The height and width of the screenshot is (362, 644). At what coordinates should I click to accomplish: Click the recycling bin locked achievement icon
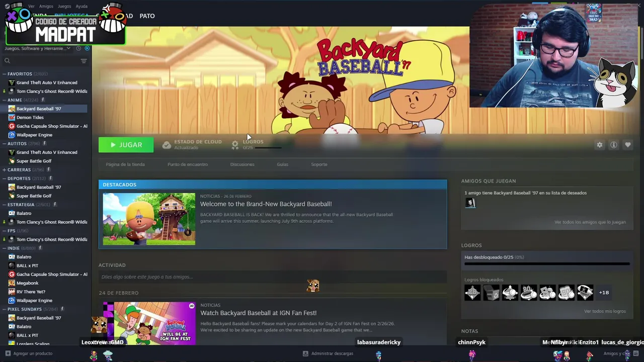(491, 292)
